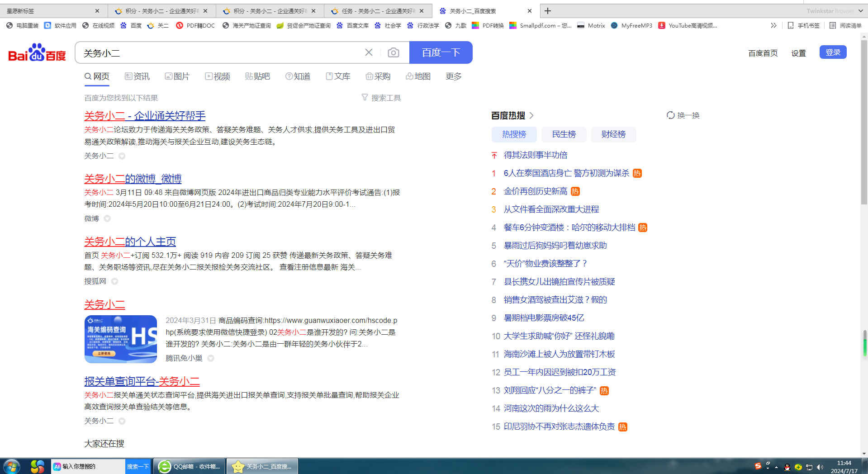
Task: Open 海关产地证查询 bookmark
Action: tap(247, 26)
